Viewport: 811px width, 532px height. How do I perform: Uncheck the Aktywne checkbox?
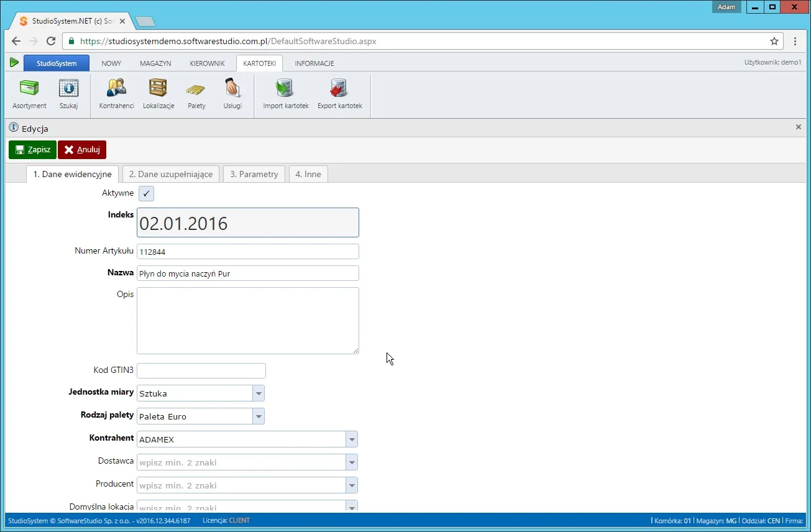coord(146,193)
